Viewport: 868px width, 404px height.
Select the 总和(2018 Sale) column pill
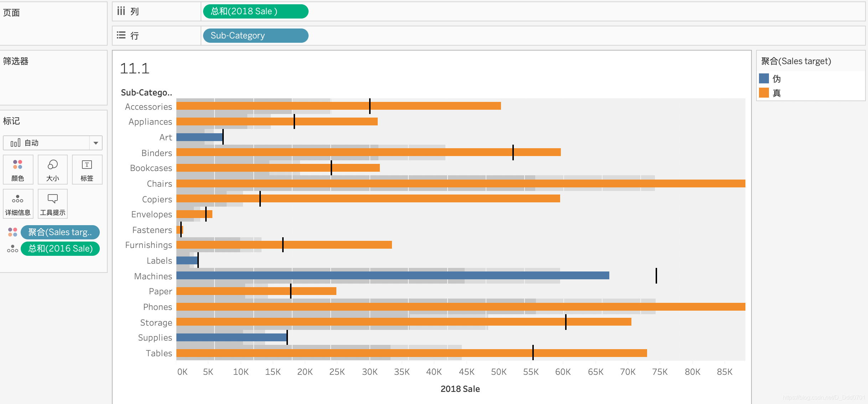tap(255, 11)
